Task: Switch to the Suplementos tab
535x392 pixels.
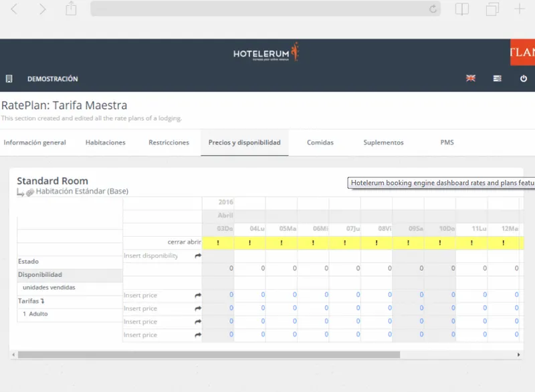Action: (x=383, y=142)
